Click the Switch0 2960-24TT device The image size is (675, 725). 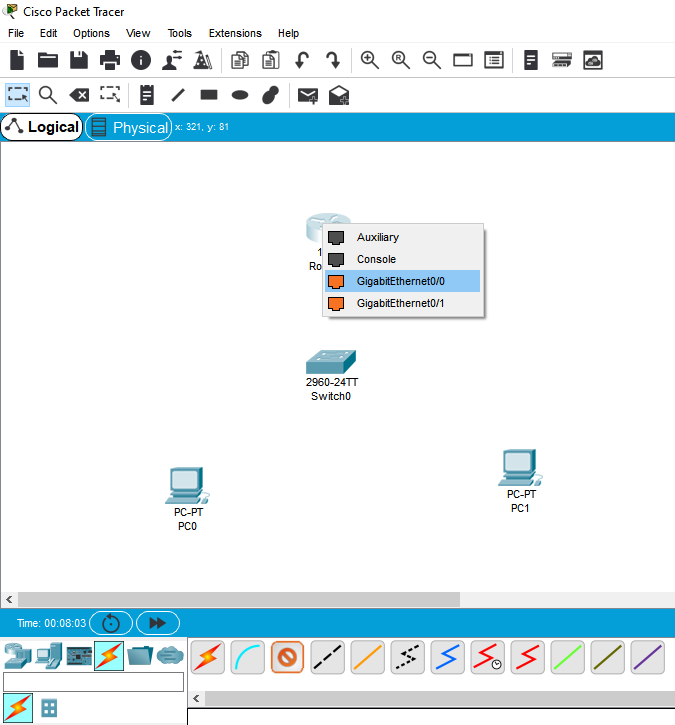[x=331, y=362]
